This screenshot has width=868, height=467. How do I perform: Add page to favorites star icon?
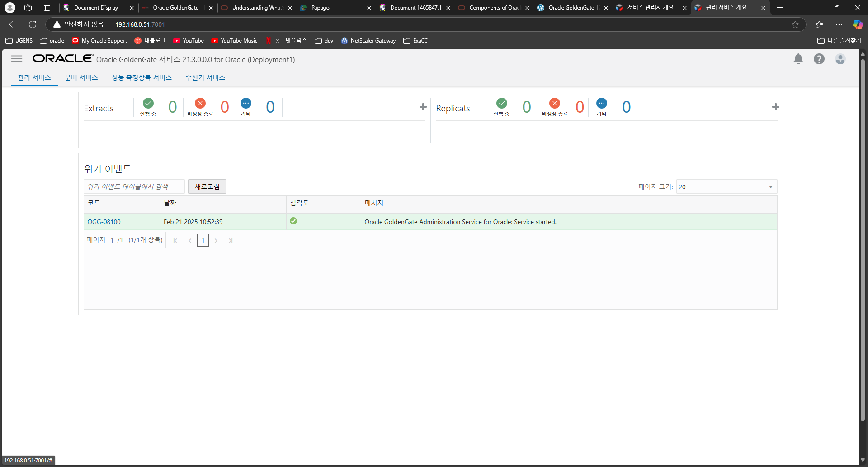click(795, 24)
